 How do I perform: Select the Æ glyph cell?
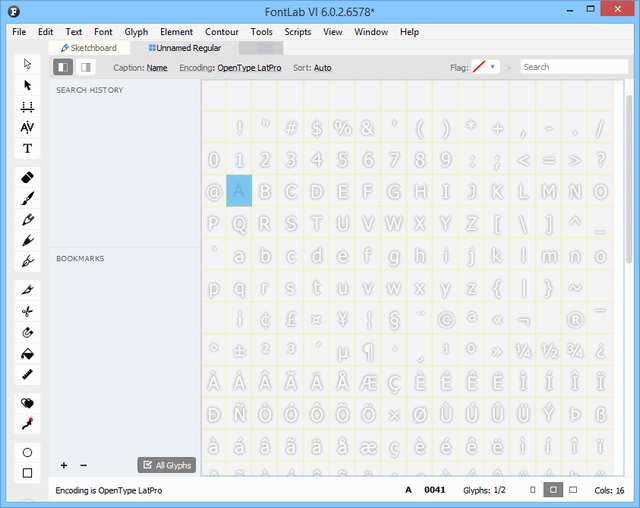click(x=368, y=382)
